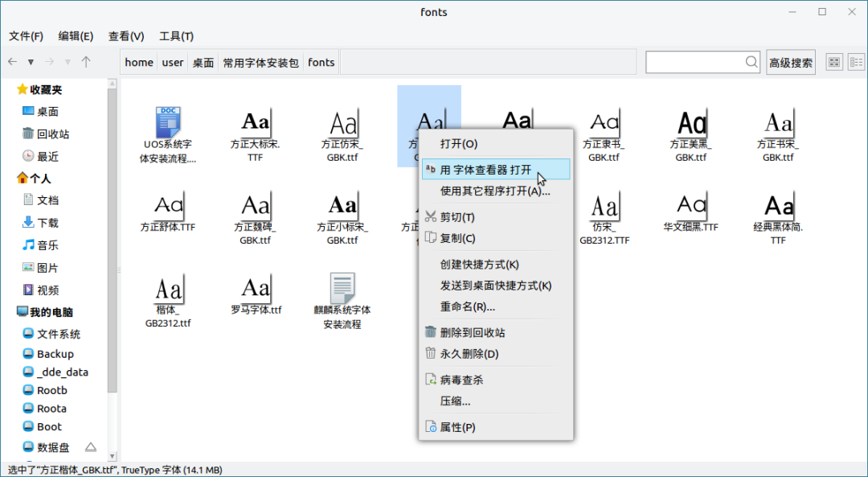Screen dimensions: 868x477
Task: Choose 打开(O) in context menu
Action: click(x=496, y=143)
